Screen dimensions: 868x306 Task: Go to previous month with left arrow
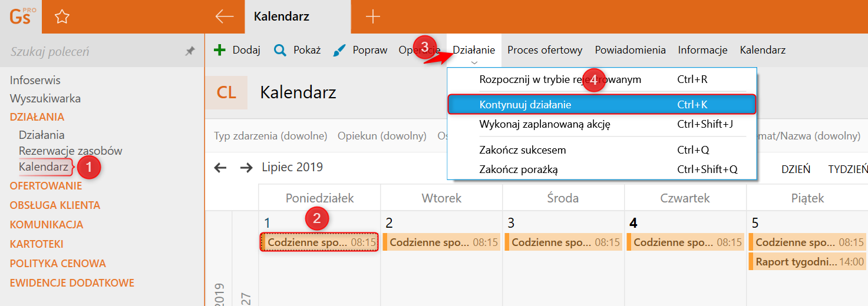point(220,168)
